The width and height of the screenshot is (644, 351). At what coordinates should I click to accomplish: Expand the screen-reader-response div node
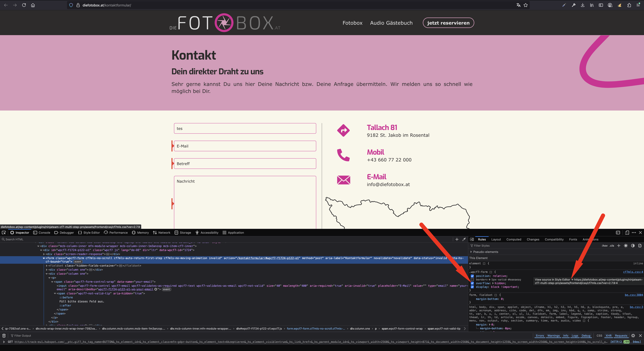pyautogui.click(x=44, y=254)
